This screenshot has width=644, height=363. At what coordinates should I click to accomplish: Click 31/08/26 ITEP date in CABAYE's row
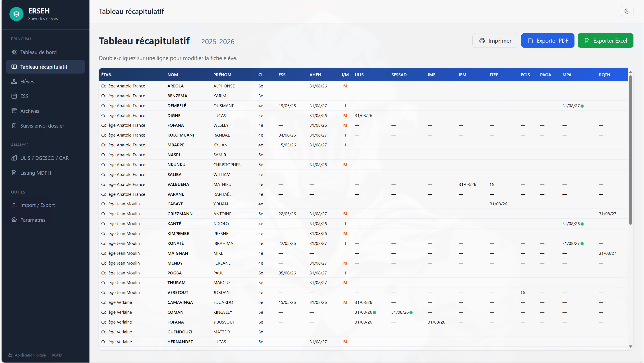point(498,204)
